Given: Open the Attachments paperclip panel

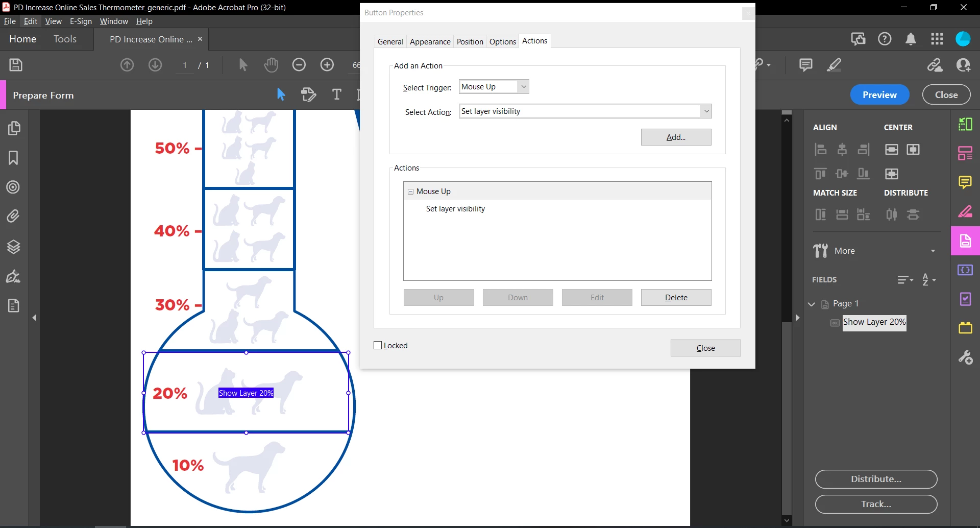Looking at the screenshot, I should (14, 216).
